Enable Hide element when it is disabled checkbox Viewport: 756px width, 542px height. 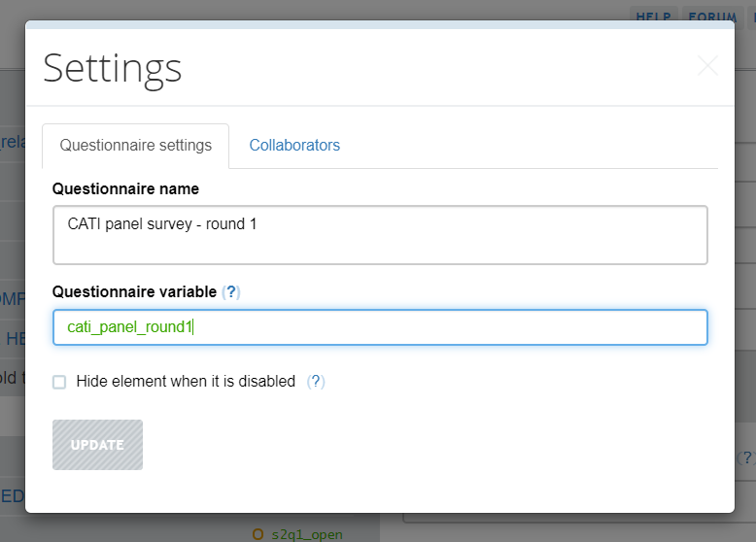tap(59, 382)
